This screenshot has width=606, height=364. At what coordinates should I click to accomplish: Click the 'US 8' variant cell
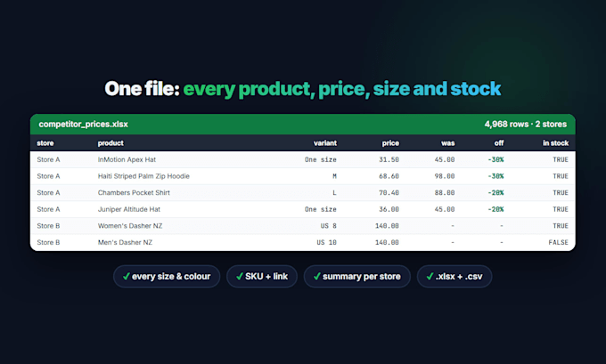click(x=329, y=226)
